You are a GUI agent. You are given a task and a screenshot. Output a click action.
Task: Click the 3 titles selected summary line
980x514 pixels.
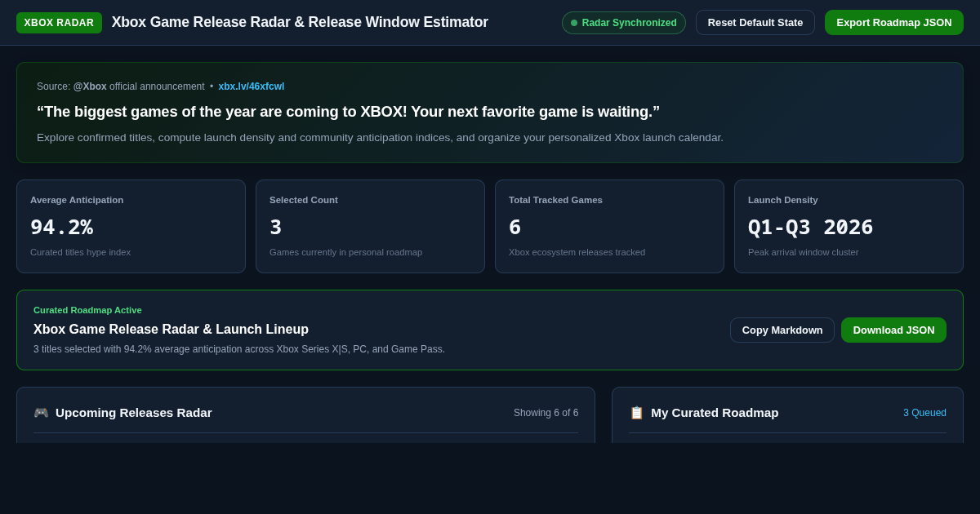239,349
